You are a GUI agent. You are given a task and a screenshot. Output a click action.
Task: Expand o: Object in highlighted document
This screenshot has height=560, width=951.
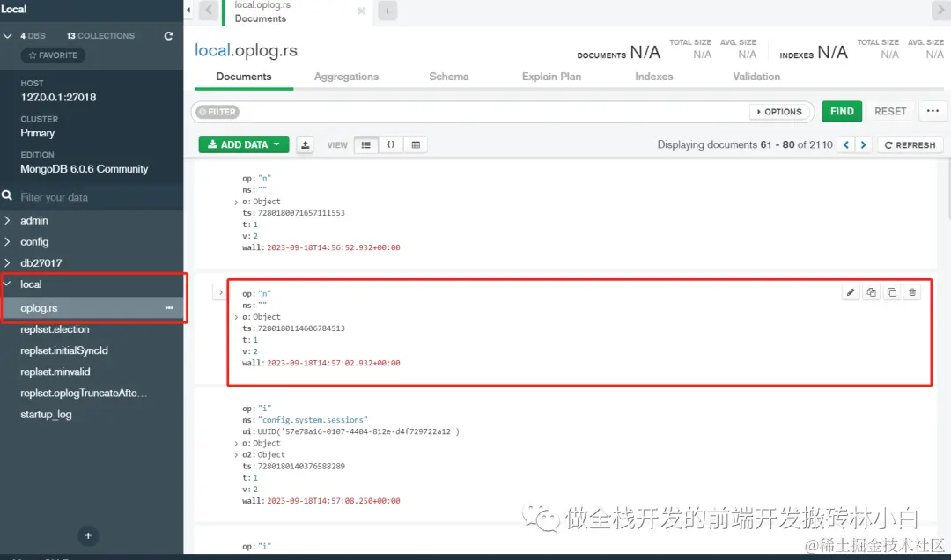tap(236, 317)
